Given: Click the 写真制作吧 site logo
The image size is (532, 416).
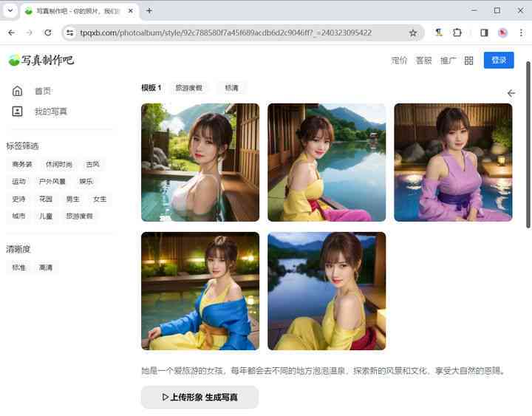Looking at the screenshot, I should (x=41, y=60).
